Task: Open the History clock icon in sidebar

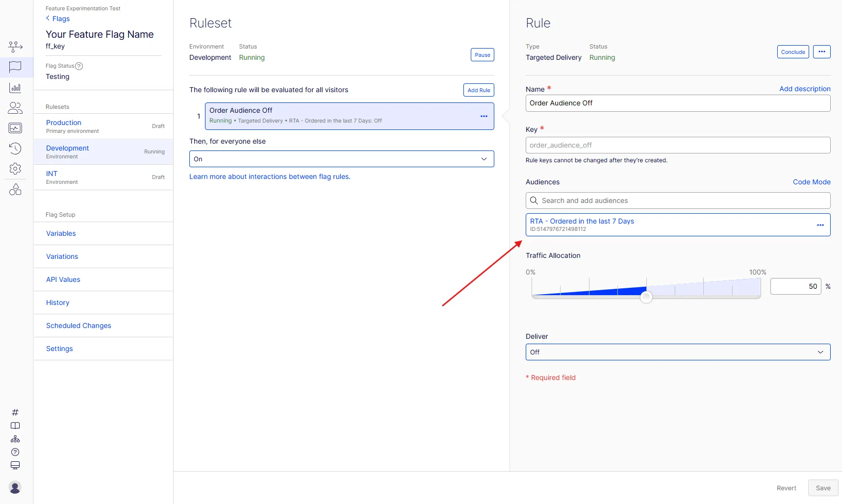Action: click(15, 148)
